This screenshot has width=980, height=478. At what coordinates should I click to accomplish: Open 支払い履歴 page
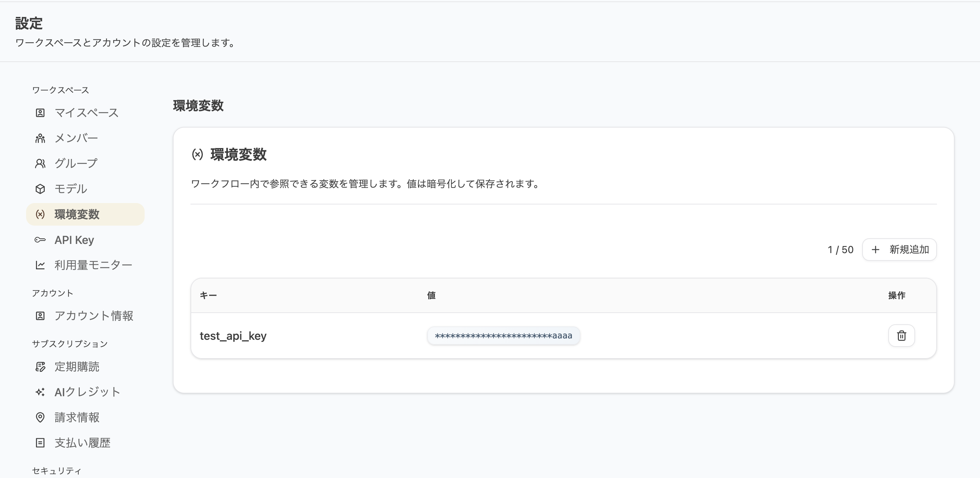click(x=85, y=443)
